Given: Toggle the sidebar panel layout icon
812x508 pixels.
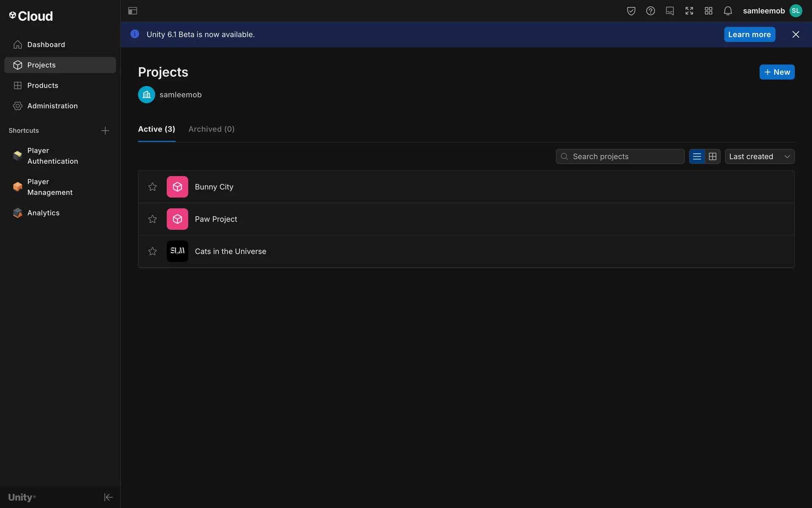Looking at the screenshot, I should [x=132, y=11].
